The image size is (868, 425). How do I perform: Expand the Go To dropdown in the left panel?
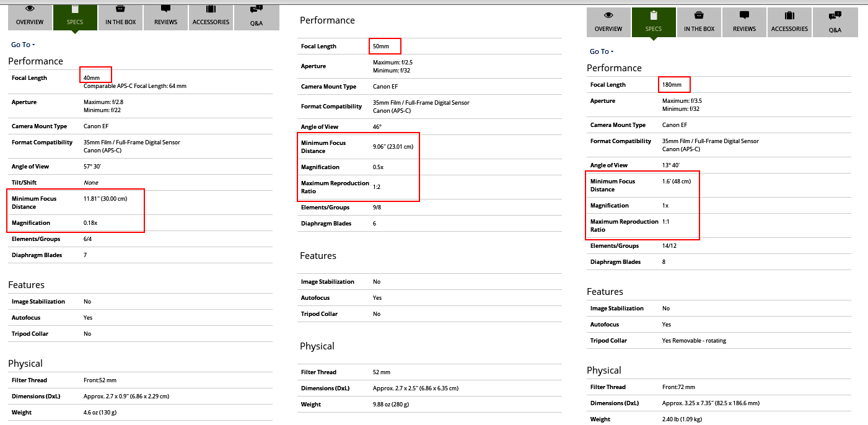[x=23, y=45]
